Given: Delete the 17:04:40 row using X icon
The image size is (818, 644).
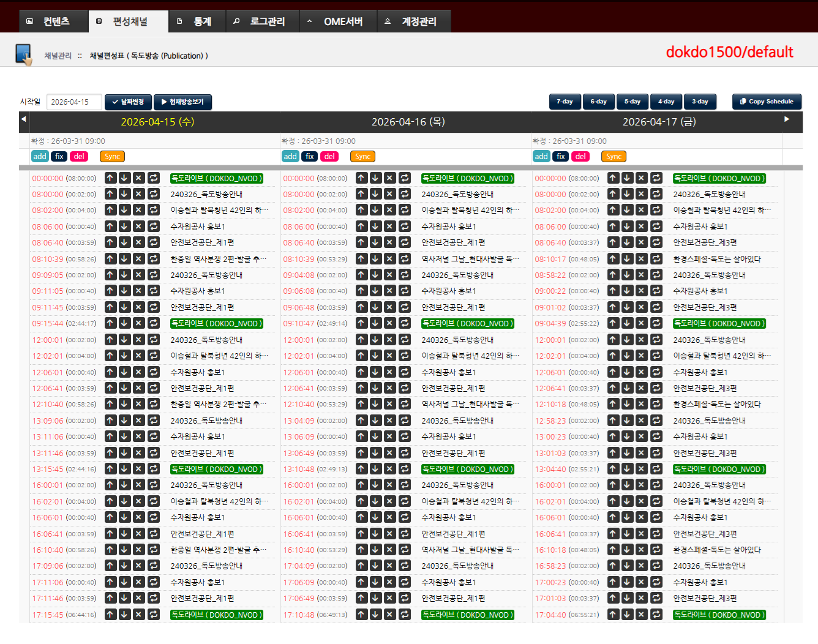Looking at the screenshot, I should point(641,615).
